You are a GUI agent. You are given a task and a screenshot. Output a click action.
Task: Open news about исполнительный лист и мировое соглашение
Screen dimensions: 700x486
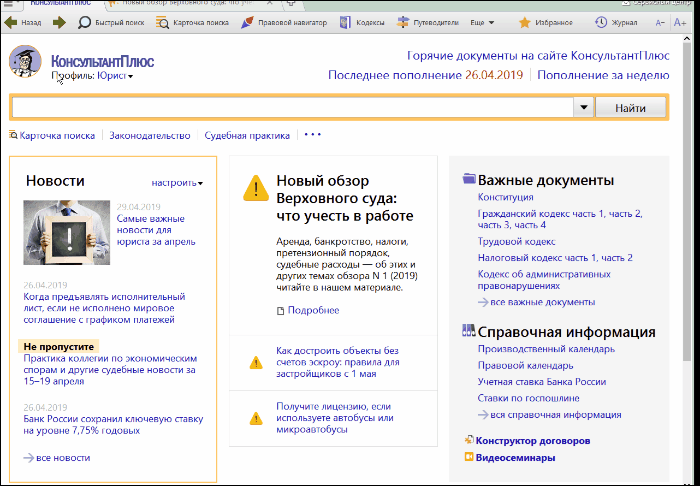point(104,308)
